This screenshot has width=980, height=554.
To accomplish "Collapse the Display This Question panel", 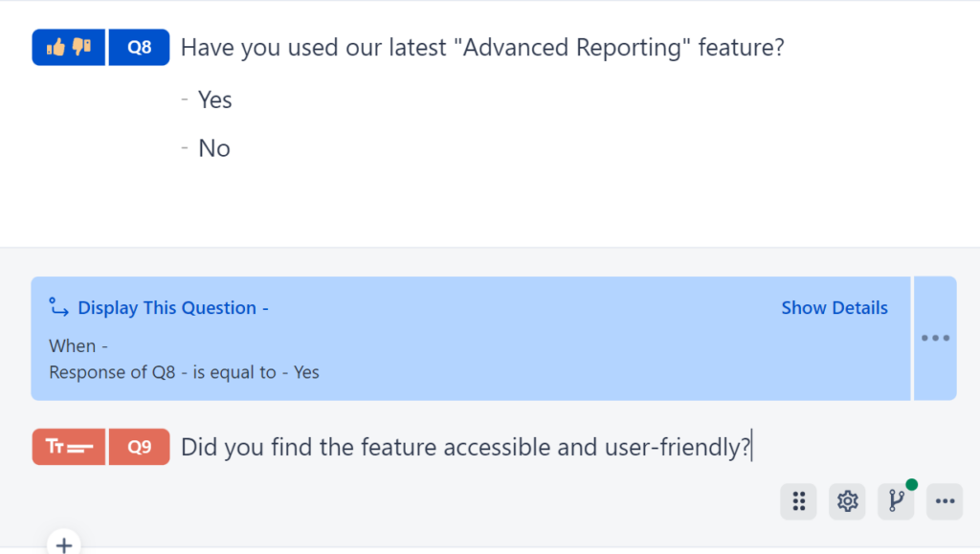I will click(x=170, y=307).
